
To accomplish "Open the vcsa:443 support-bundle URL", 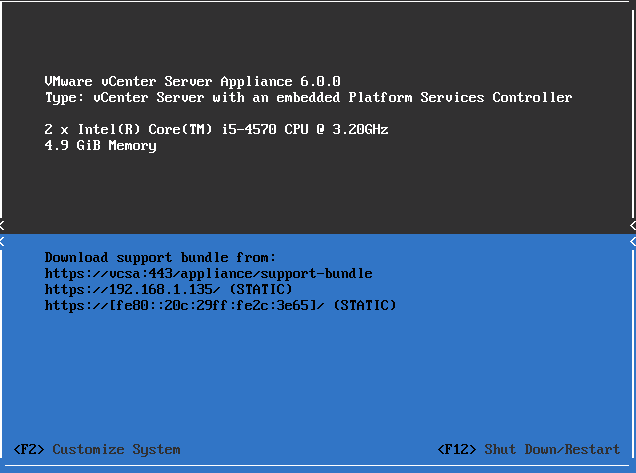I will 208,273.
